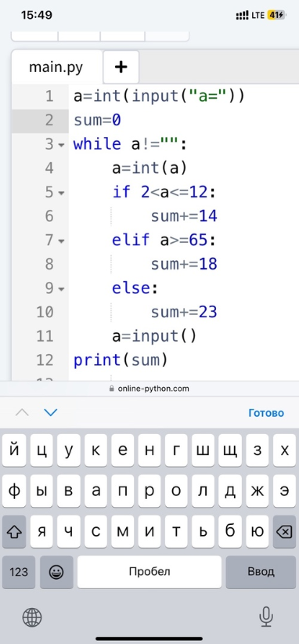
Task: Place cursor on print(sum) line
Action: tap(121, 360)
